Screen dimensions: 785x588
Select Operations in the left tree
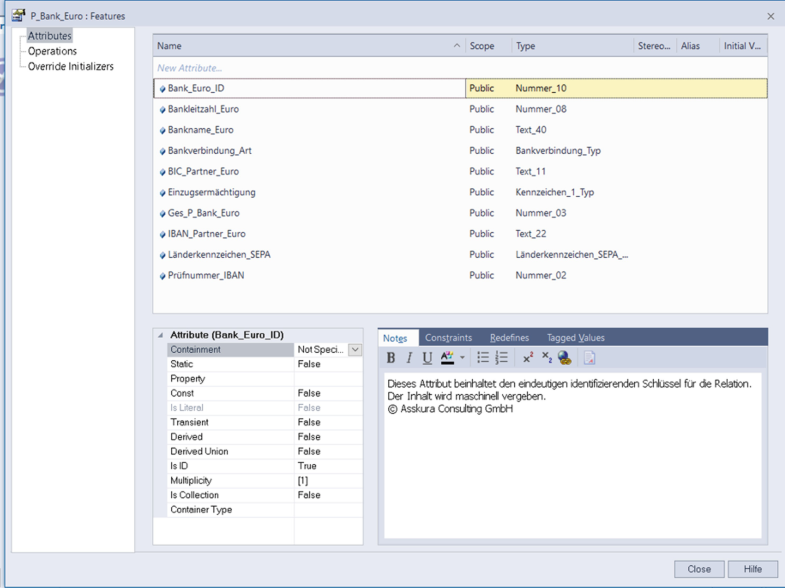click(x=52, y=51)
